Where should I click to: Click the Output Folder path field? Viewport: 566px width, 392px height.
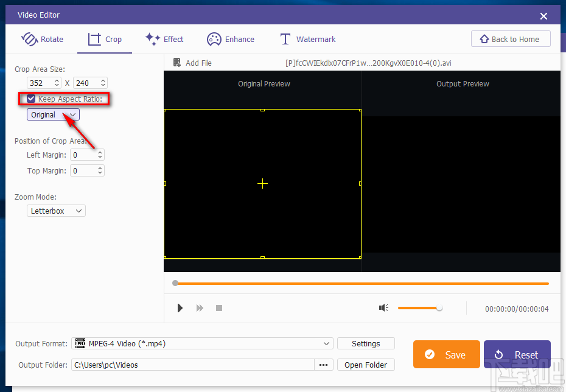193,365
